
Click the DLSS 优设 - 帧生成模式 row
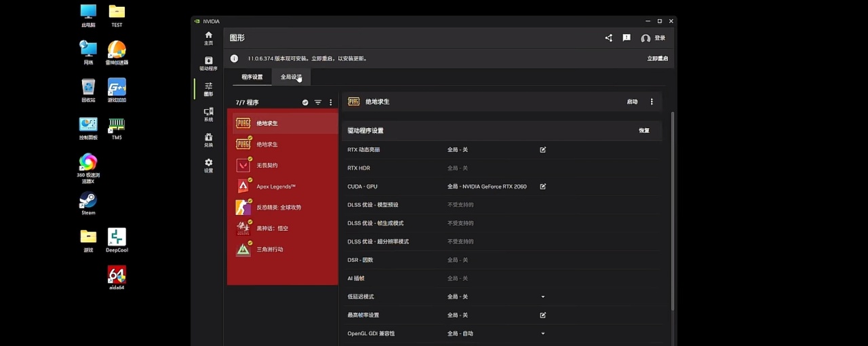502,223
